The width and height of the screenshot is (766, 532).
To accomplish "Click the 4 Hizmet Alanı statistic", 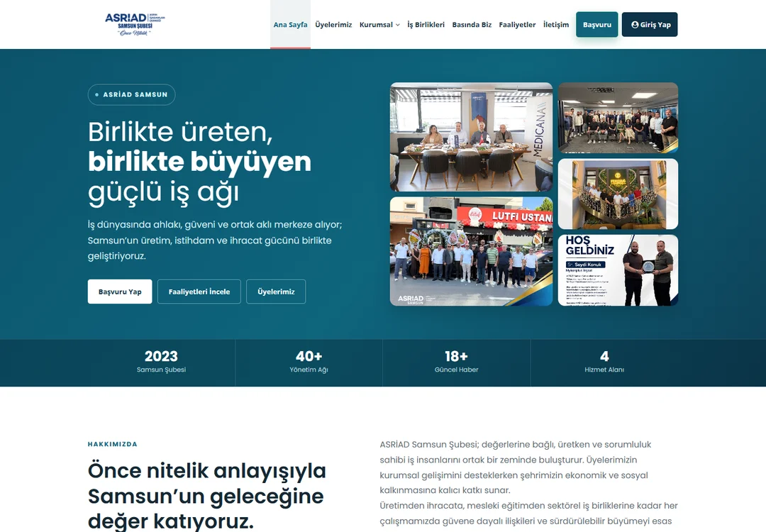I will 604,362.
